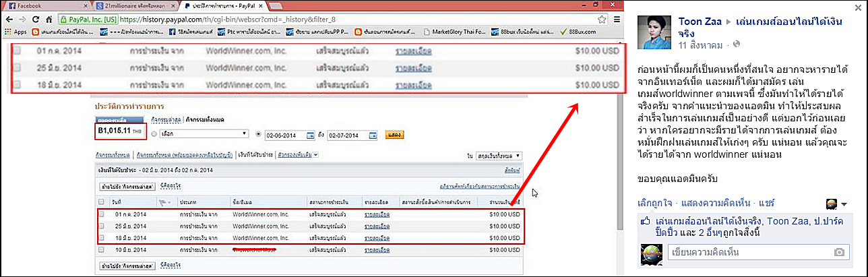Open the Ptc bookmark in bookmarks bar

point(250,31)
